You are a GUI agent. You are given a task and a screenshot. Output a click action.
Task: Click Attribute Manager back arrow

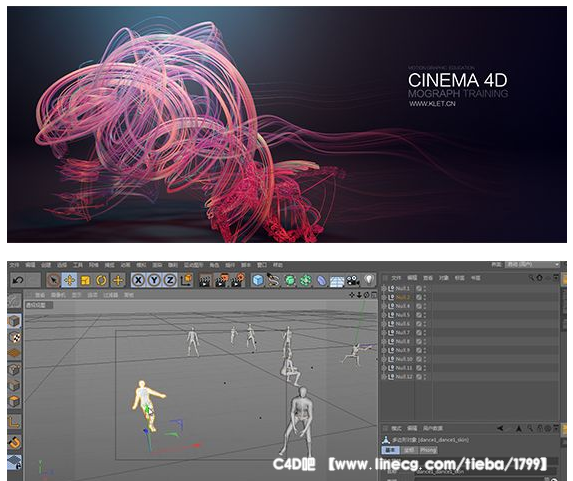(500, 428)
